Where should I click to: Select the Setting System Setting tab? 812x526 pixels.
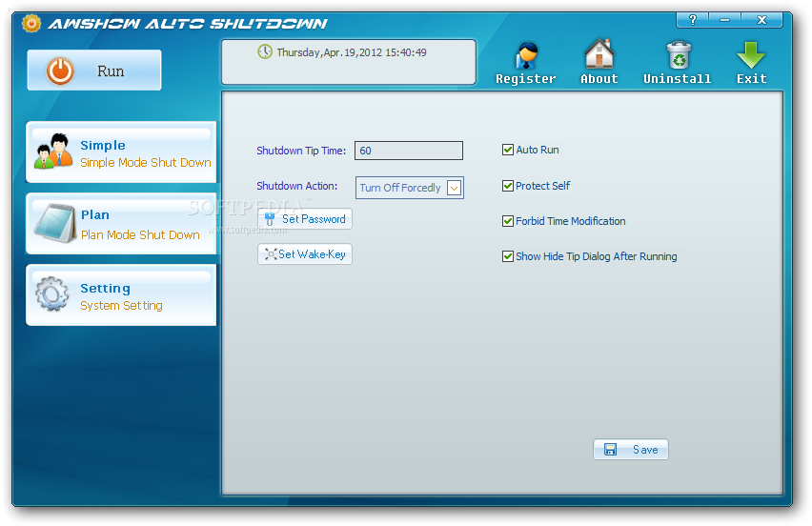pyautogui.click(x=121, y=295)
